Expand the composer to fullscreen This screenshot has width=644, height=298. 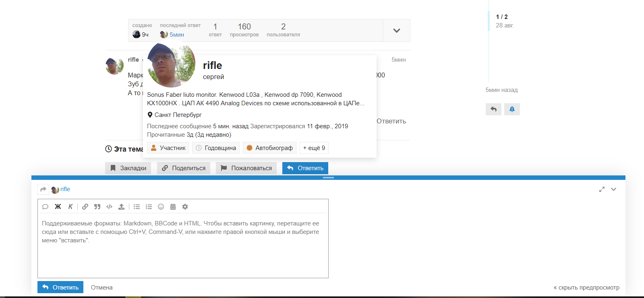(x=602, y=189)
